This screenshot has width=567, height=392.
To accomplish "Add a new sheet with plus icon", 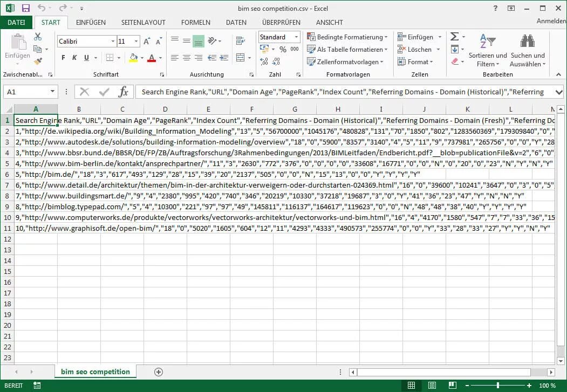I will [159, 372].
